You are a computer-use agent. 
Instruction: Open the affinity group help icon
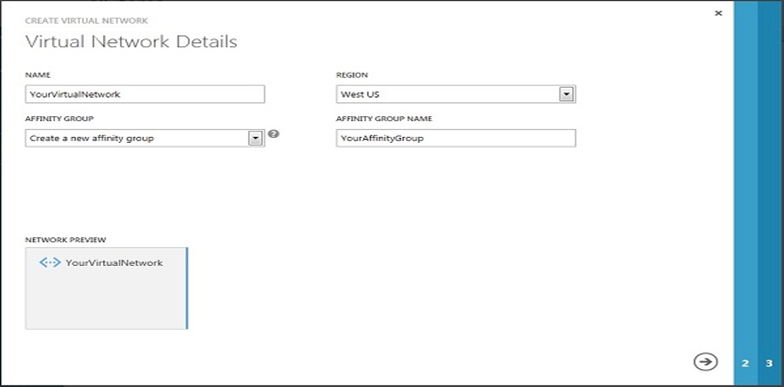point(273,134)
